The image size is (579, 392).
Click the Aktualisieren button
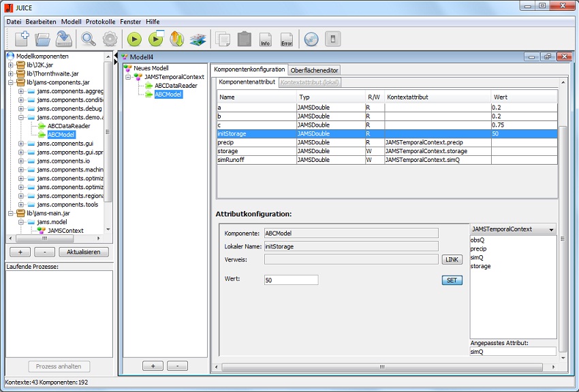84,252
